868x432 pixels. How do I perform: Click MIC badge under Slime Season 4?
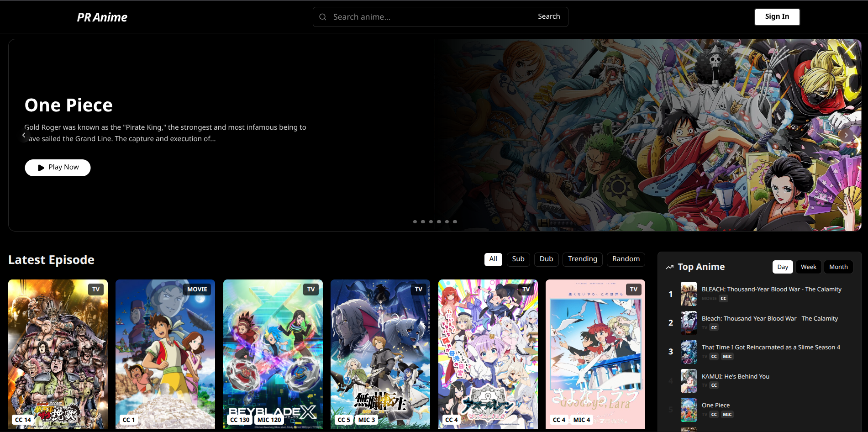[727, 357]
